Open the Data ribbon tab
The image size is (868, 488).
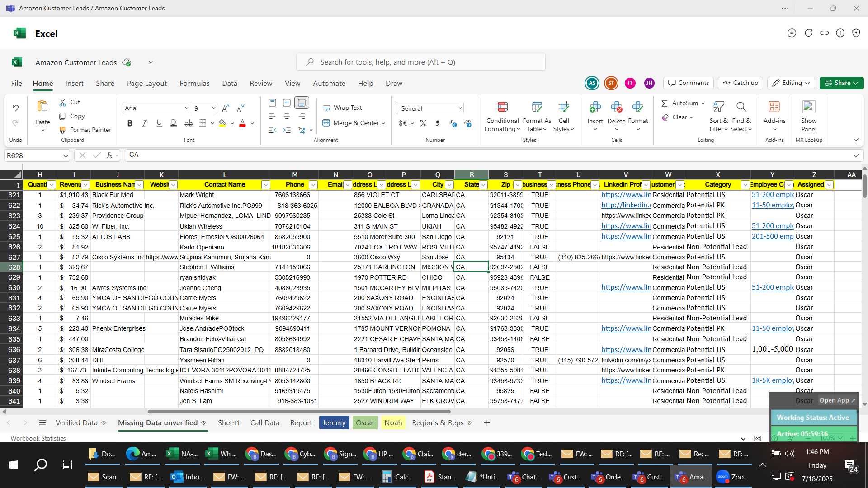(x=229, y=84)
